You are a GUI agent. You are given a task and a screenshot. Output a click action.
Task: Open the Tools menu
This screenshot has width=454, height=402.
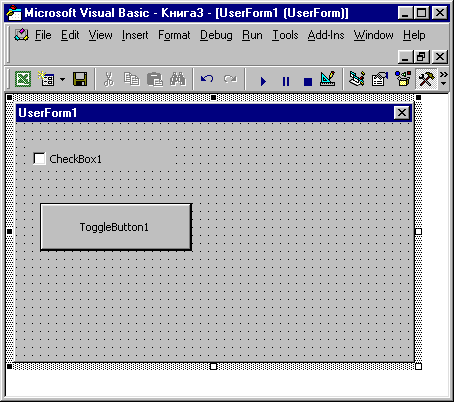[x=285, y=35]
